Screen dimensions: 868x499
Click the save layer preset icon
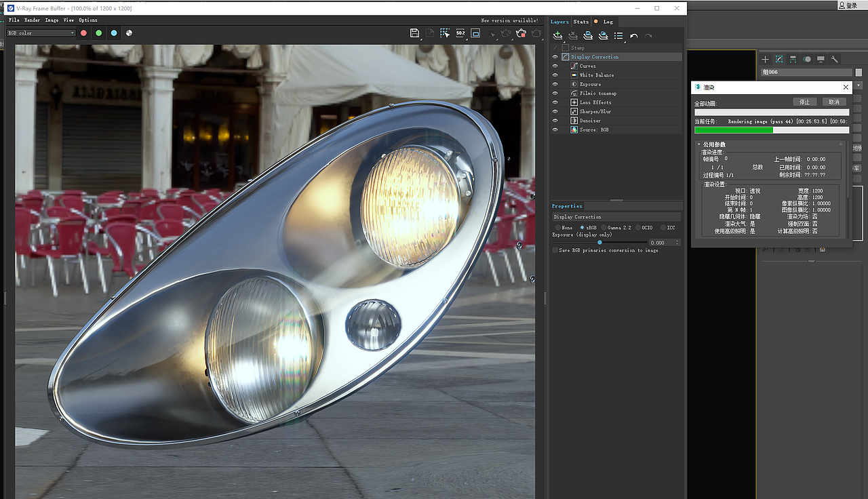[x=588, y=35]
